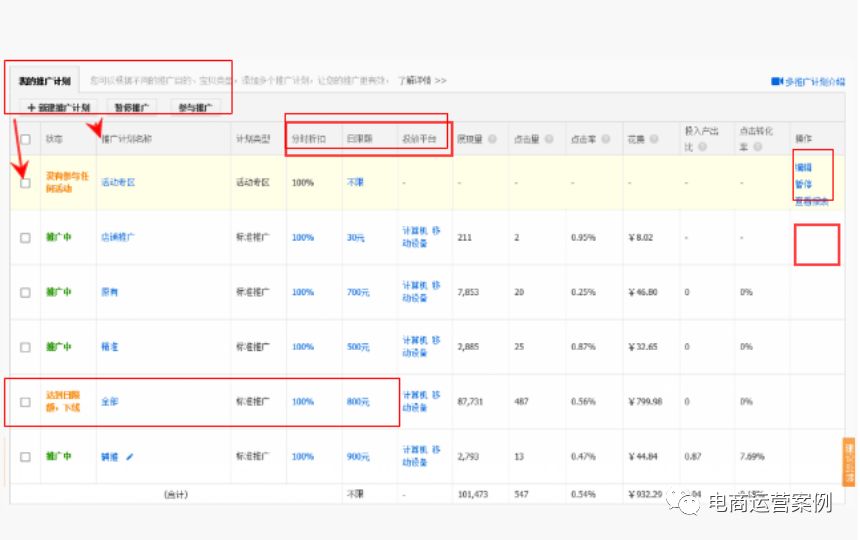860x540 pixels.
Task: Click help icon beside 投入产出比 header
Action: pos(703,146)
